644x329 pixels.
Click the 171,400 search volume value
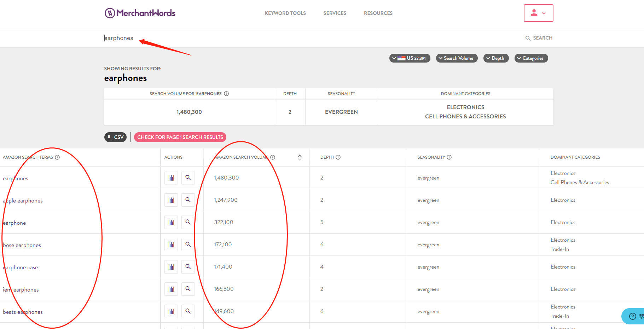(223, 267)
